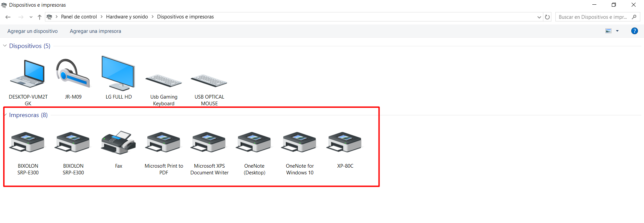Click the XP-80C printer icon
The width and height of the screenshot is (644, 223).
(x=345, y=143)
